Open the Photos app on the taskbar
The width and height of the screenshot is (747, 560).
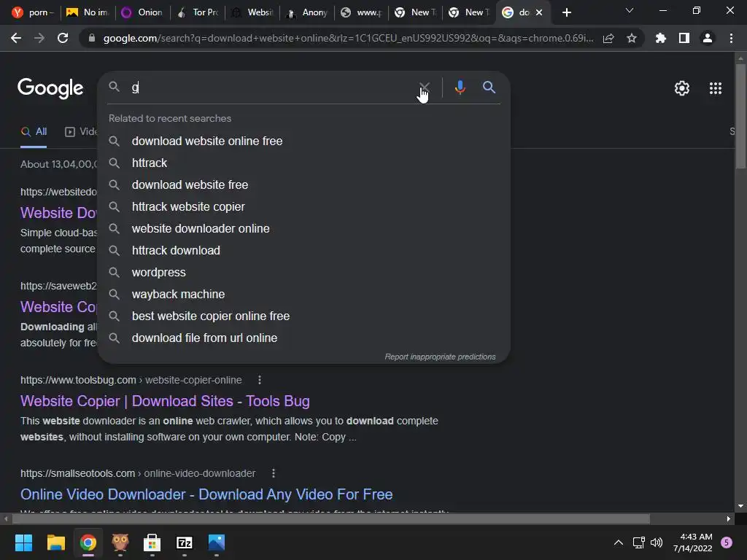point(216,542)
